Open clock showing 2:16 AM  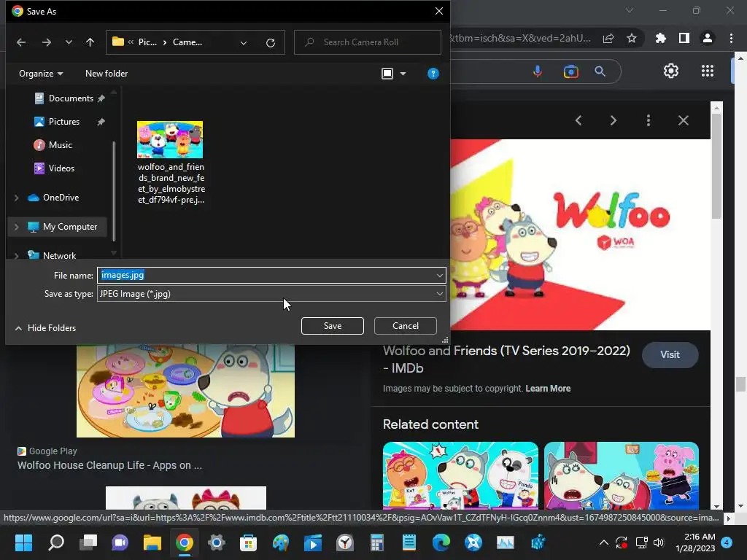pyautogui.click(x=695, y=542)
